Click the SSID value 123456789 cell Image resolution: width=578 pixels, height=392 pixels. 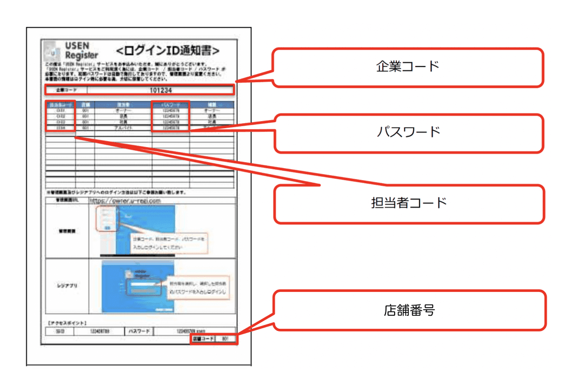click(99, 331)
